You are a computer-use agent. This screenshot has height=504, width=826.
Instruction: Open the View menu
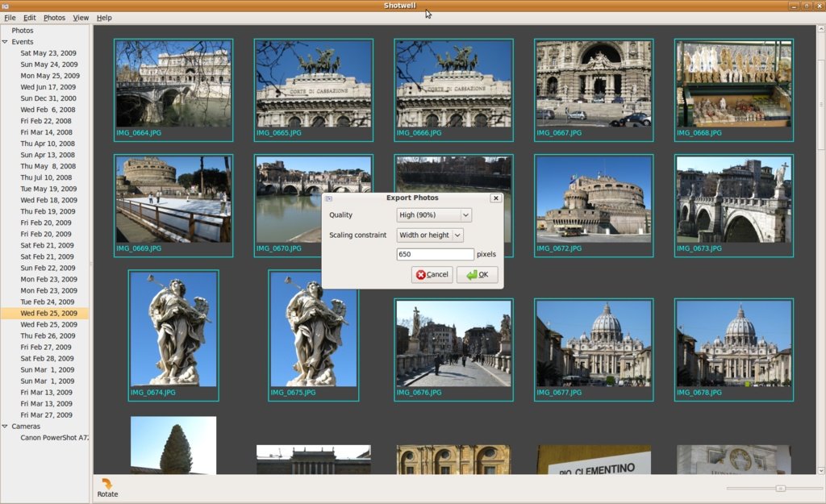[x=81, y=18]
